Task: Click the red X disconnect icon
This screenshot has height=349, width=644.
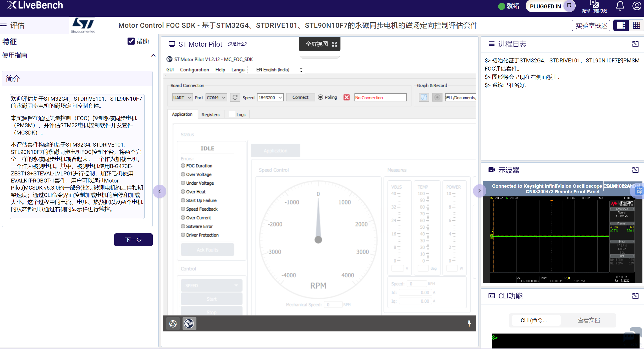Action: [346, 97]
